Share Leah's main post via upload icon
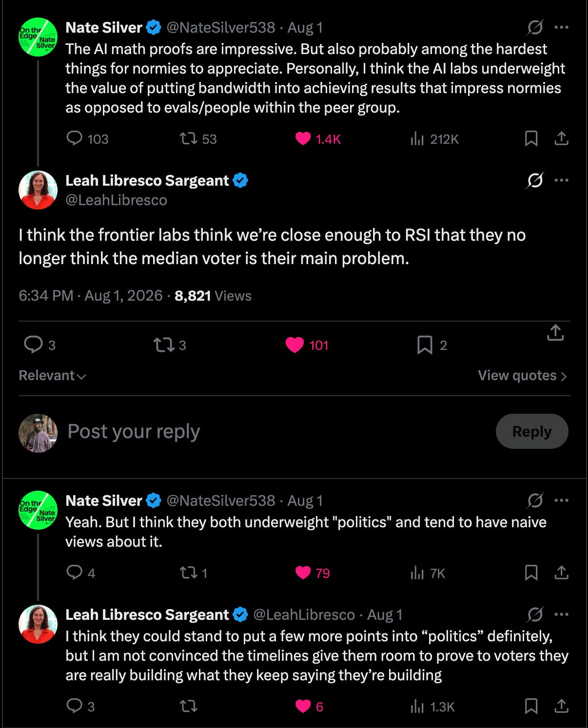Image resolution: width=588 pixels, height=728 pixels. click(x=555, y=332)
